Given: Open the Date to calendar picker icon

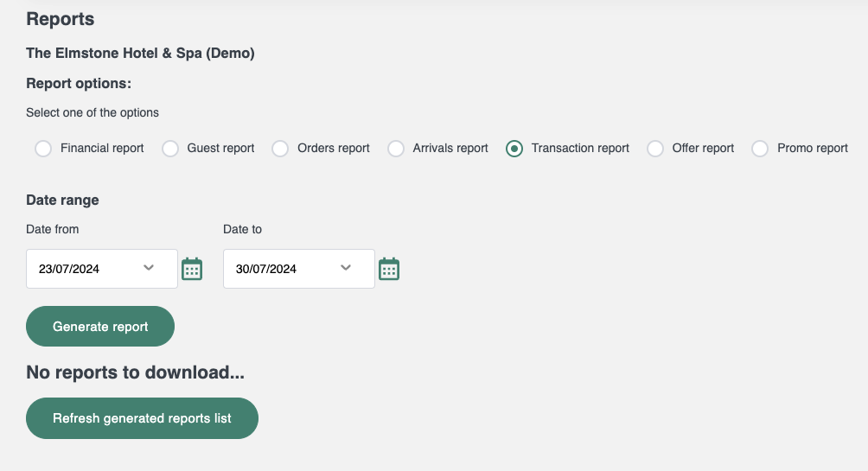Looking at the screenshot, I should [389, 269].
